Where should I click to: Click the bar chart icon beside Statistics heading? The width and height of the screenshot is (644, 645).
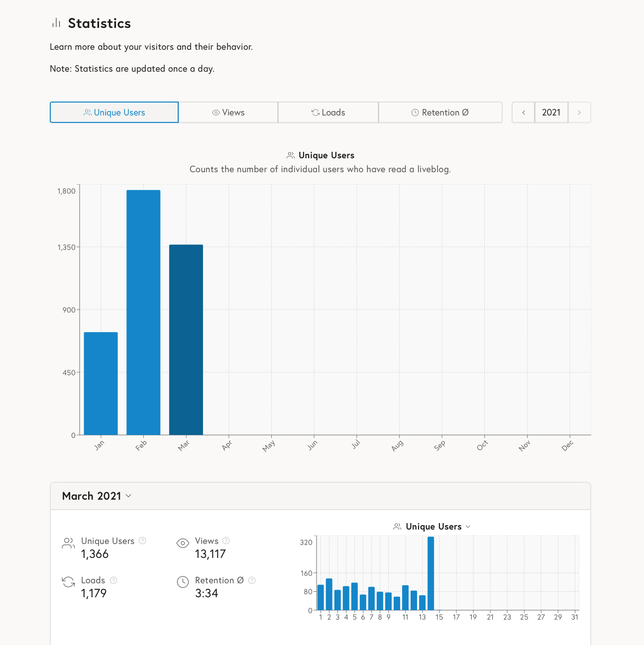[56, 23]
